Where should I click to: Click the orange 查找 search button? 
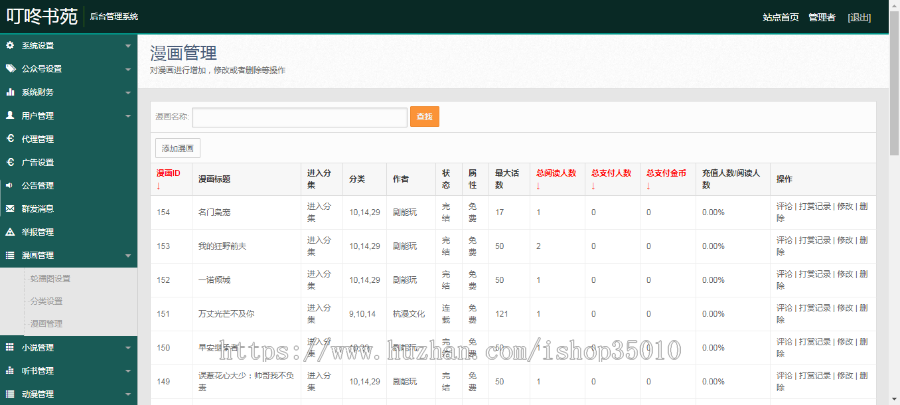click(x=425, y=116)
